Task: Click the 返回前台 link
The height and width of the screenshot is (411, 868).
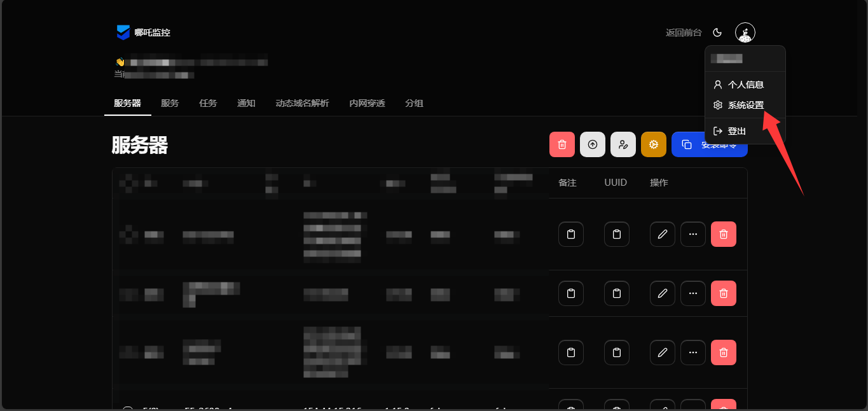Action: coord(683,32)
